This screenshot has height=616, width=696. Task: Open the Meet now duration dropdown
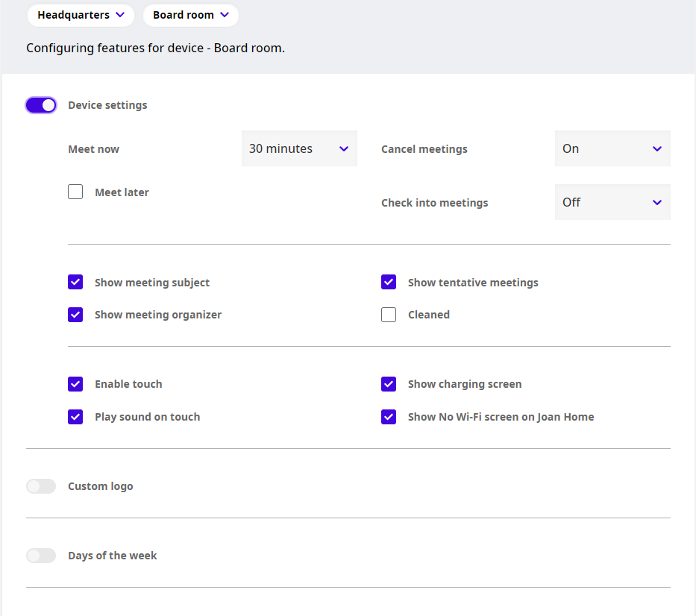coord(299,148)
